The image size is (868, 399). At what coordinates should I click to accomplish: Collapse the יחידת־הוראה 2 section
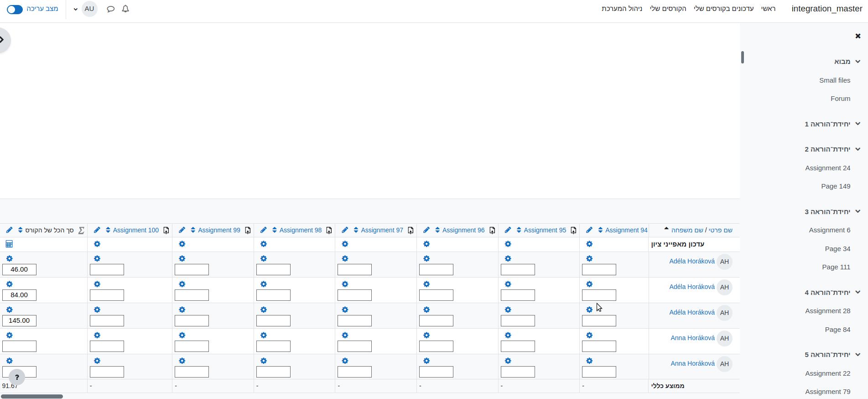click(858, 149)
